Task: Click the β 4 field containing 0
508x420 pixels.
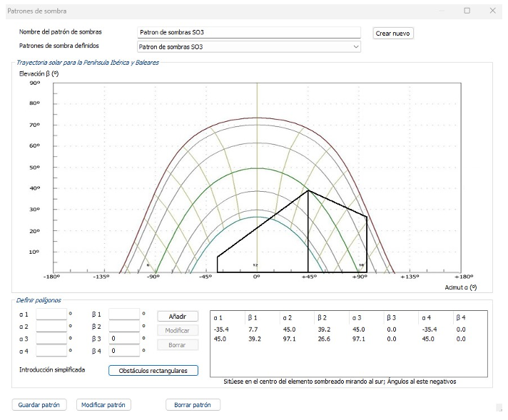Action: pos(123,351)
